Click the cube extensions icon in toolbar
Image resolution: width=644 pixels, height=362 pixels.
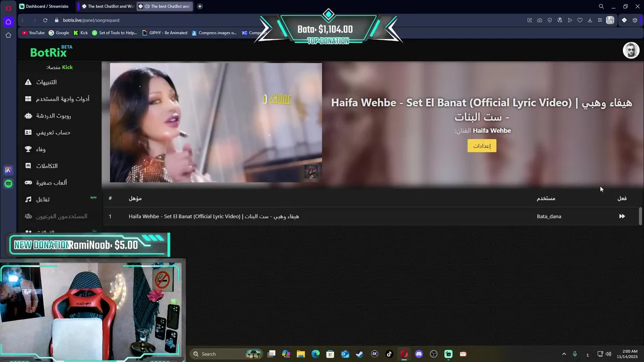click(x=635, y=20)
